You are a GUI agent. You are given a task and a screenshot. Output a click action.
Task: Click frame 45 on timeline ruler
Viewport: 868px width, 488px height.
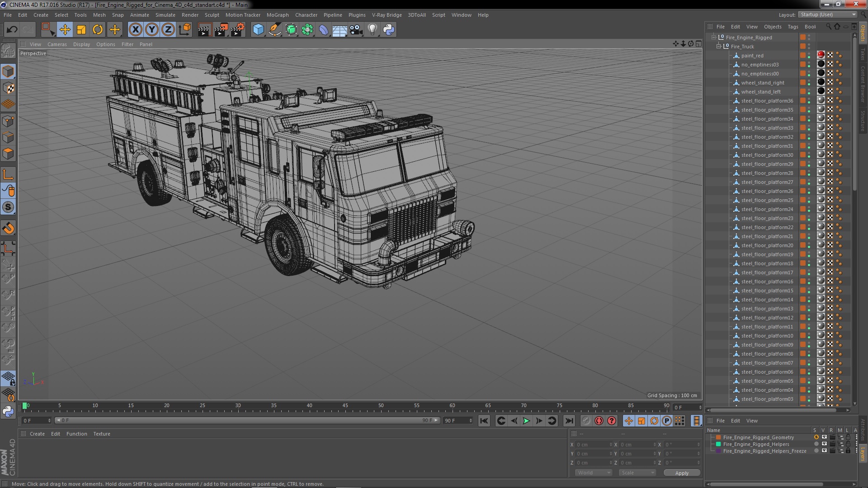[345, 405]
